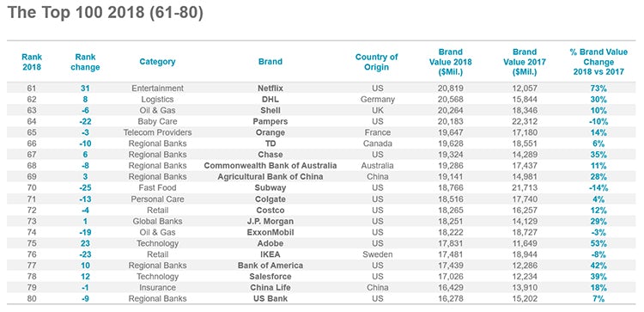Image resolution: width=644 pixels, height=312 pixels.
Task: Click the Pampers brand name
Action: [x=270, y=121]
